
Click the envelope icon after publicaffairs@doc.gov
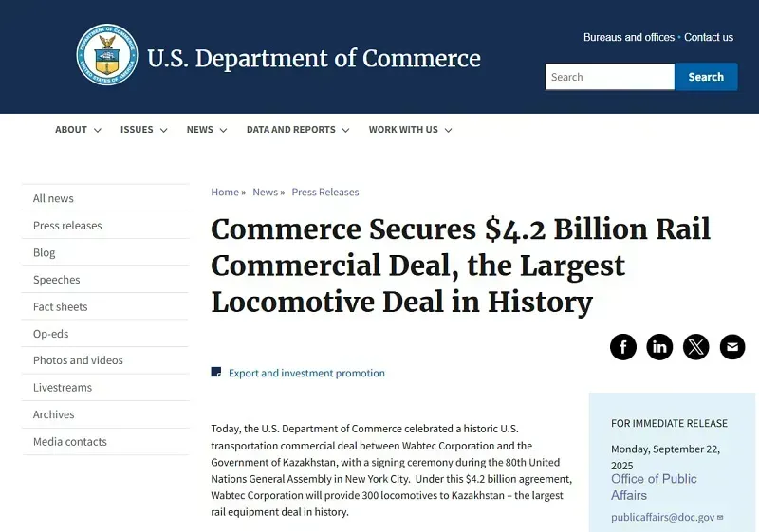tap(720, 517)
